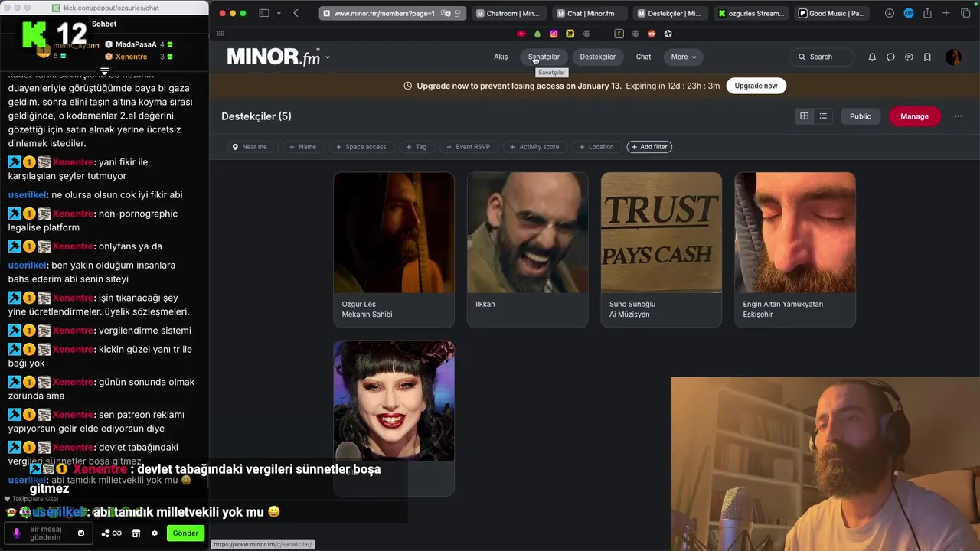Viewport: 980px width, 551px height.
Task: Open the Location filter
Action: 596,147
